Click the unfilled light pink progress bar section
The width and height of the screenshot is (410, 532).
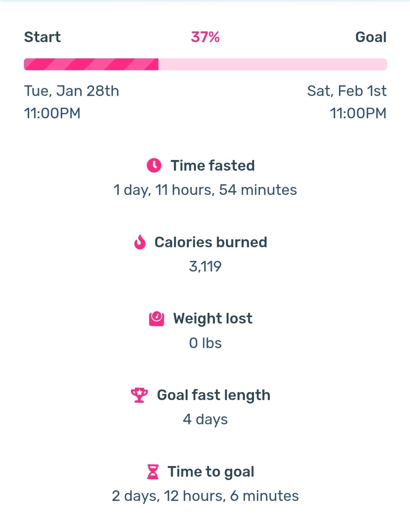point(273,64)
